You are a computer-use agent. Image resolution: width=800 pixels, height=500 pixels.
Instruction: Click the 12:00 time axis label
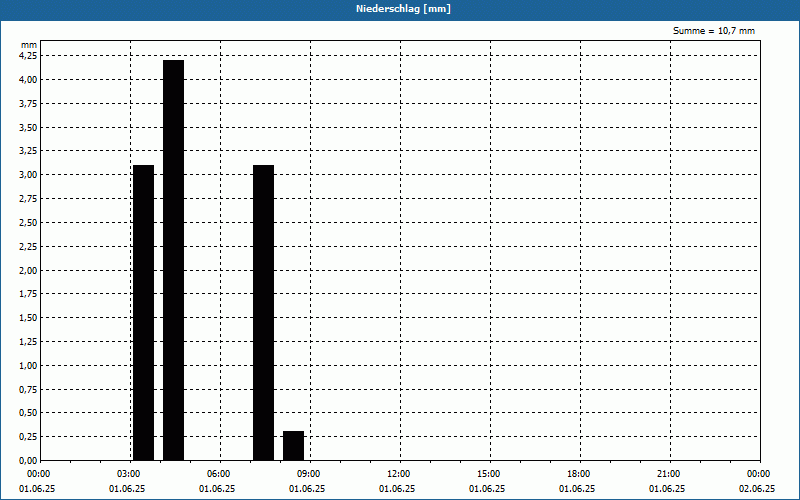pos(399,474)
